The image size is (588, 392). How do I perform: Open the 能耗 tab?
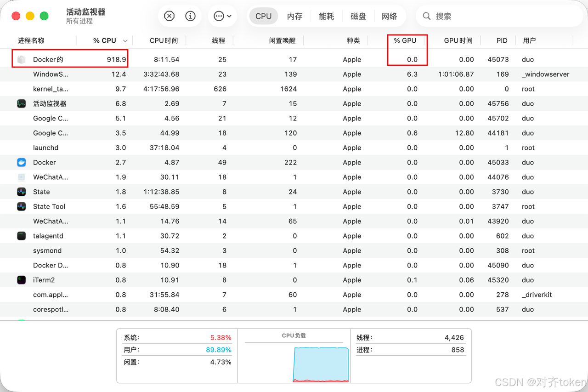pyautogui.click(x=327, y=16)
